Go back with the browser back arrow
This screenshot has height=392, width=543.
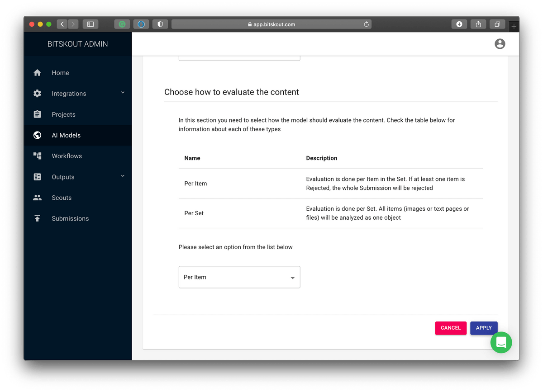[62, 24]
